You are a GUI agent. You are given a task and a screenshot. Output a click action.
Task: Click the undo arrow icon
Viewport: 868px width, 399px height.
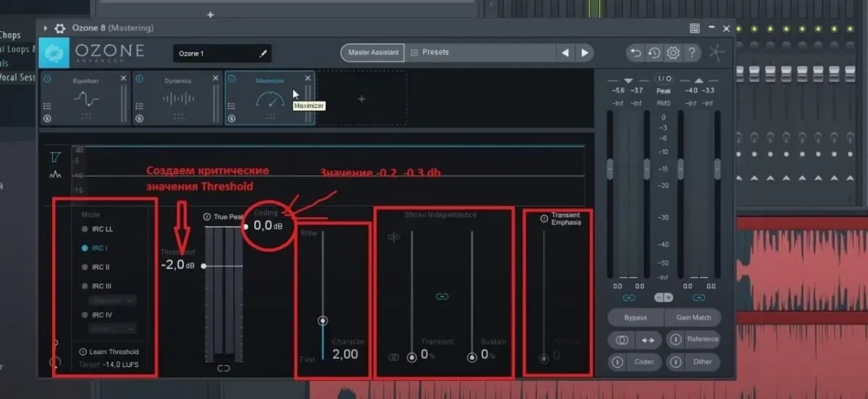pyautogui.click(x=636, y=53)
